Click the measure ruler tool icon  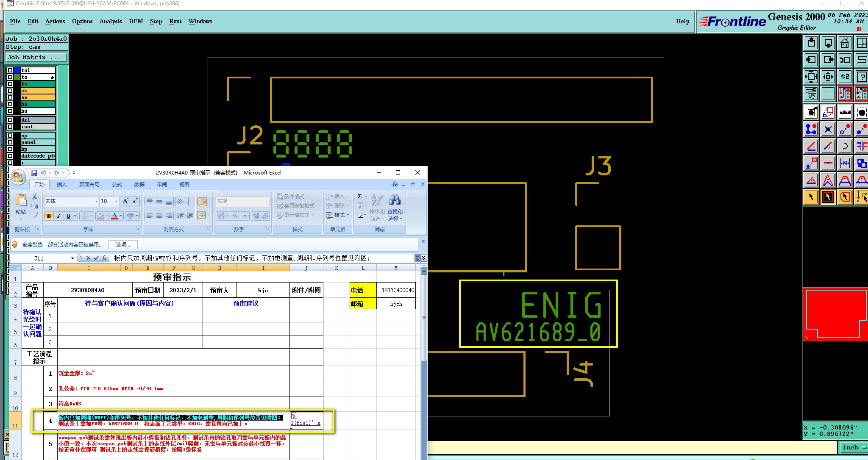(845, 112)
